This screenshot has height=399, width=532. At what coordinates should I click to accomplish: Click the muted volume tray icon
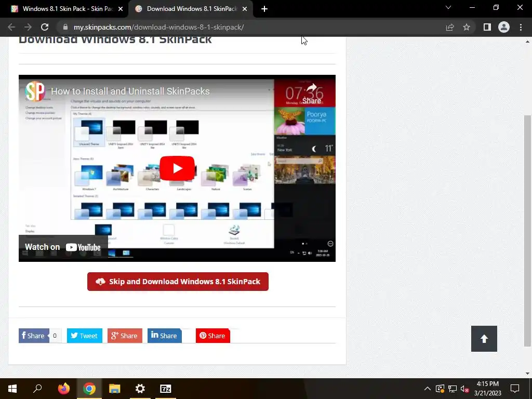[x=465, y=389]
